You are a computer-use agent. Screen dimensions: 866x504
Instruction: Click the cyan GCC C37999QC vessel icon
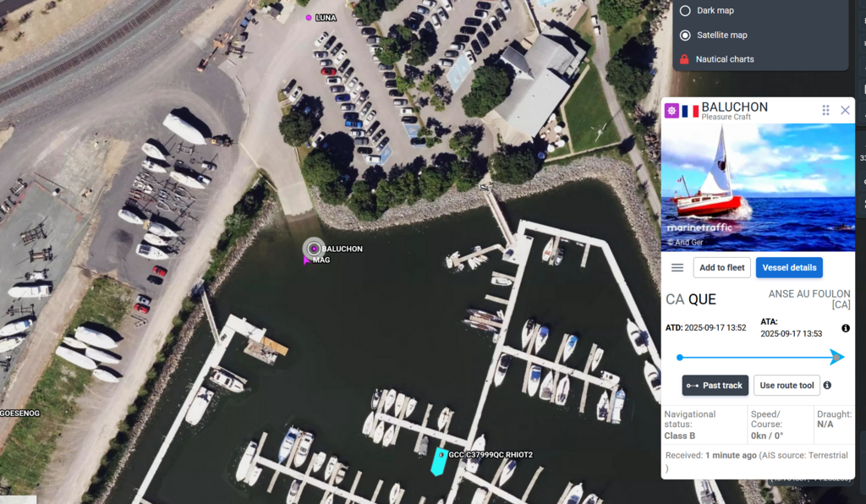[439, 462]
